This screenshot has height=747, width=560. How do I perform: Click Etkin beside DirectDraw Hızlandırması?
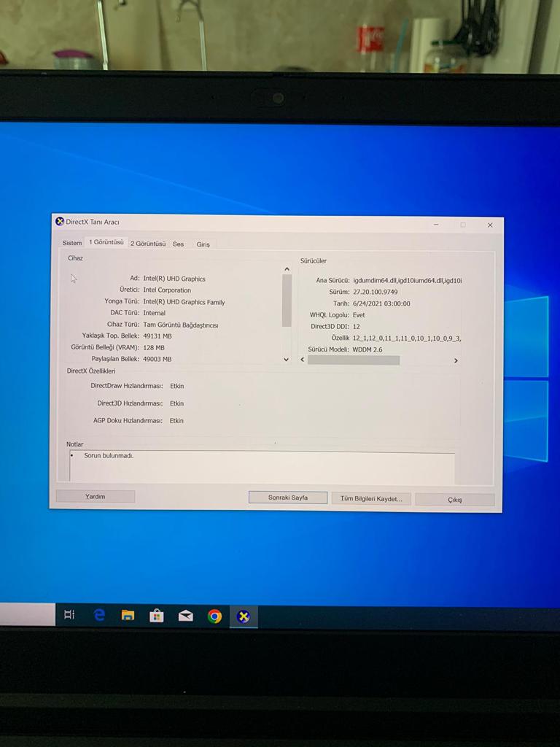coord(176,386)
